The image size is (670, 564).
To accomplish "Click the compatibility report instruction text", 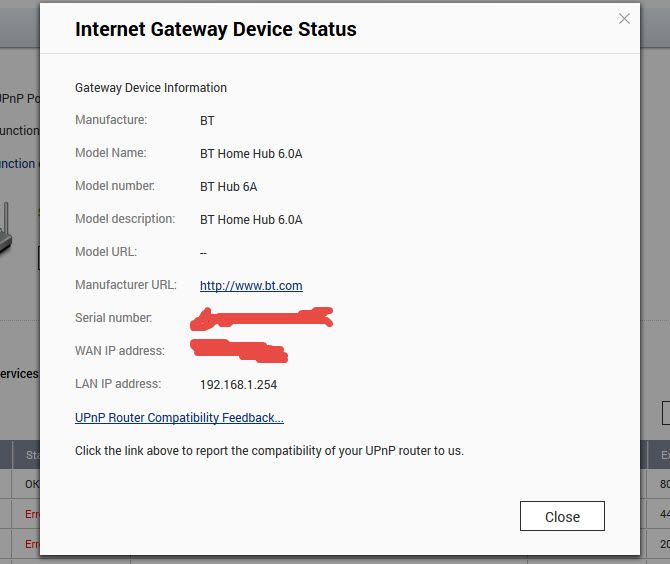I will pos(269,451).
